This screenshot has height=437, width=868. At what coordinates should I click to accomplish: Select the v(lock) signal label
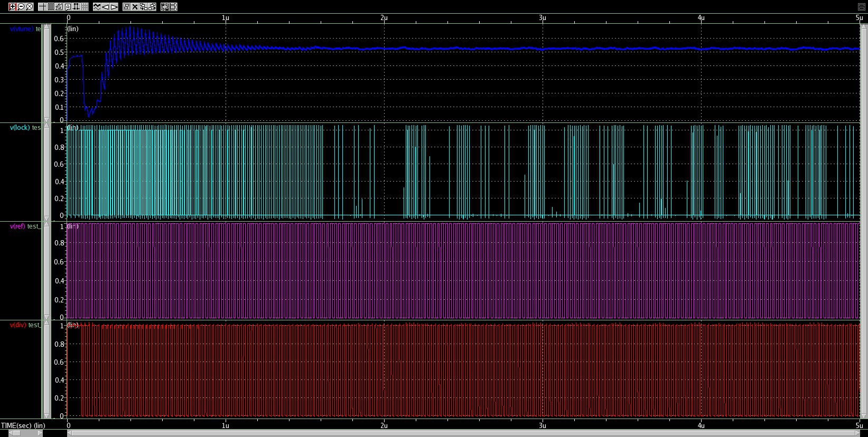pyautogui.click(x=21, y=128)
